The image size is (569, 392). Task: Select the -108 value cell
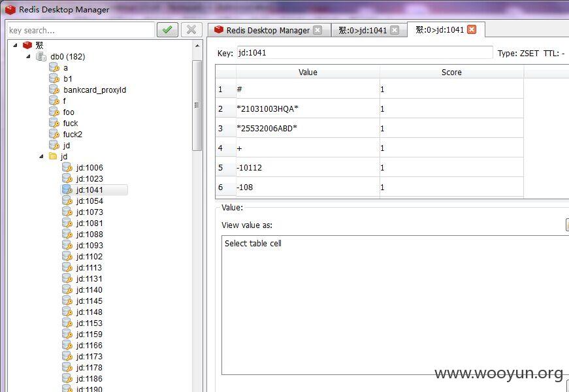pos(308,187)
